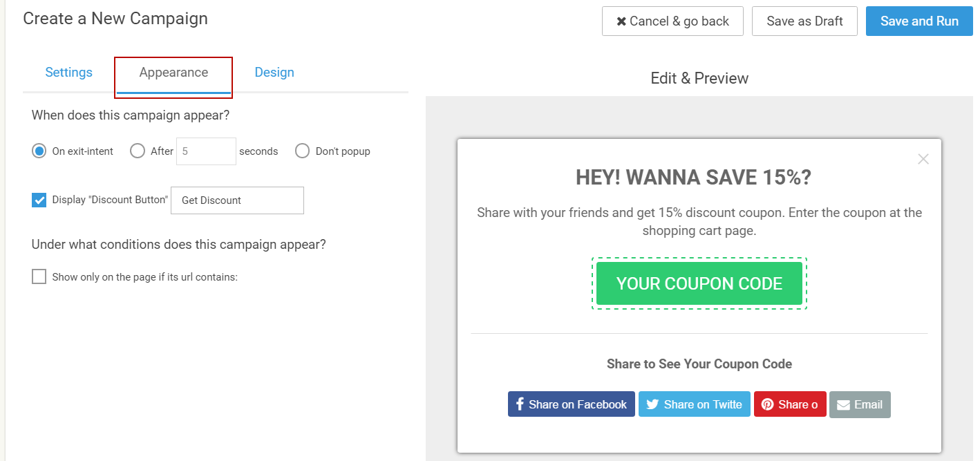Click the HEY! WANNA SAVE 15% heading

click(x=693, y=178)
